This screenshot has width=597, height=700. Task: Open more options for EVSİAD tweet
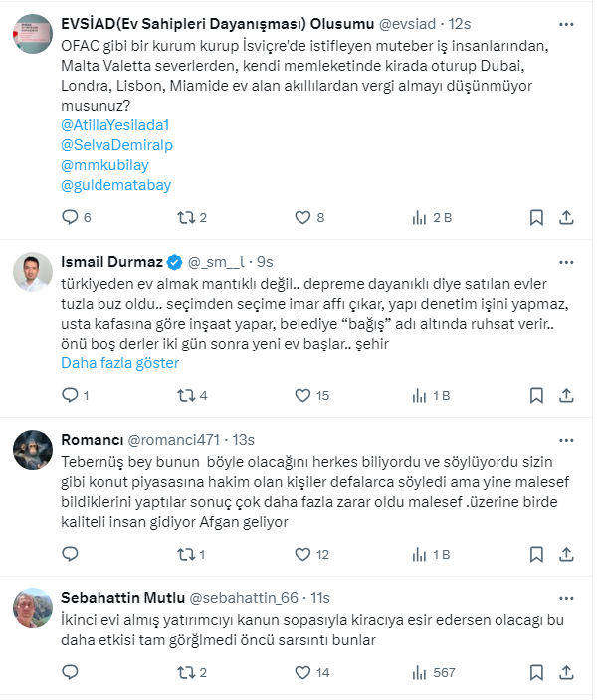click(x=566, y=23)
